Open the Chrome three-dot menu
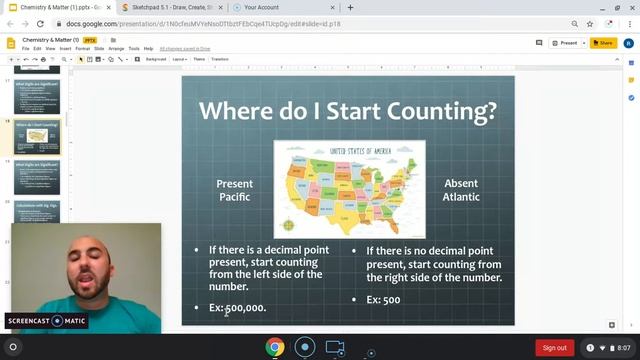Image resolution: width=640 pixels, height=360 pixels. tap(630, 24)
